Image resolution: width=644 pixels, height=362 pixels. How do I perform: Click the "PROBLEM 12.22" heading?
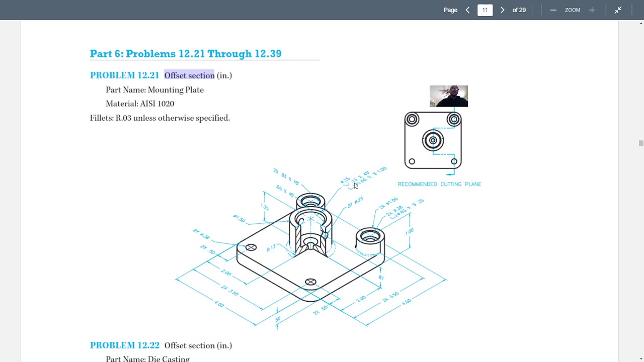click(125, 345)
